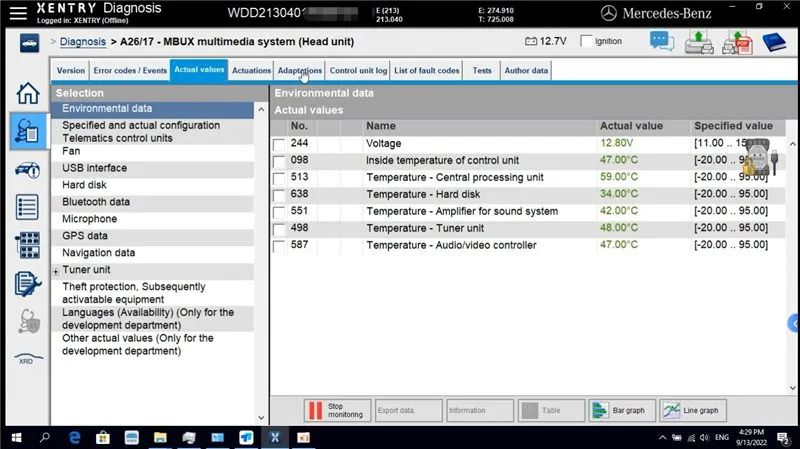
Task: Check row 098 Inside temperature of control unit
Action: click(x=279, y=162)
